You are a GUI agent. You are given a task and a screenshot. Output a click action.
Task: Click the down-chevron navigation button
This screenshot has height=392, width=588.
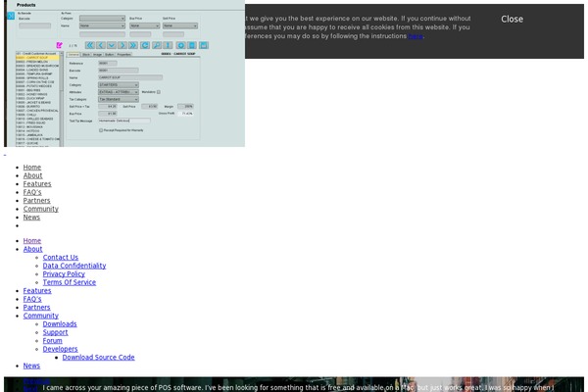point(112,45)
